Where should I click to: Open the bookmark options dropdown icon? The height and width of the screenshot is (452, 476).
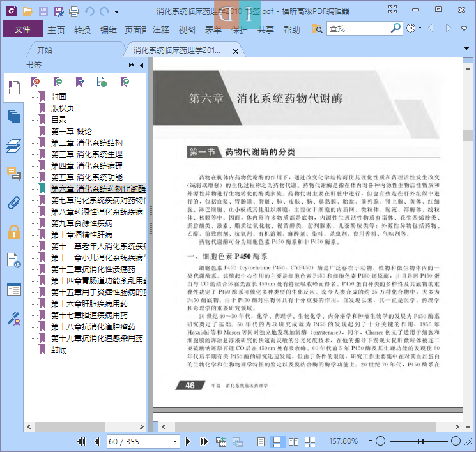coord(125,82)
